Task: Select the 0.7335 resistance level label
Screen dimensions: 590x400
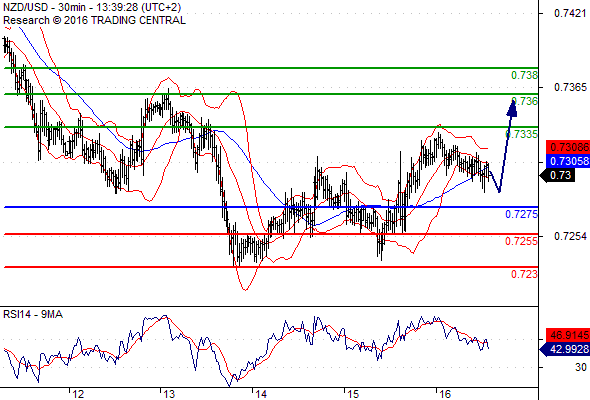Action: (x=522, y=134)
